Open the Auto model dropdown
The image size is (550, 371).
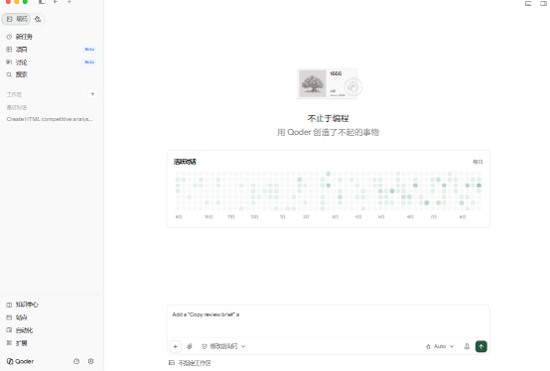coord(440,346)
